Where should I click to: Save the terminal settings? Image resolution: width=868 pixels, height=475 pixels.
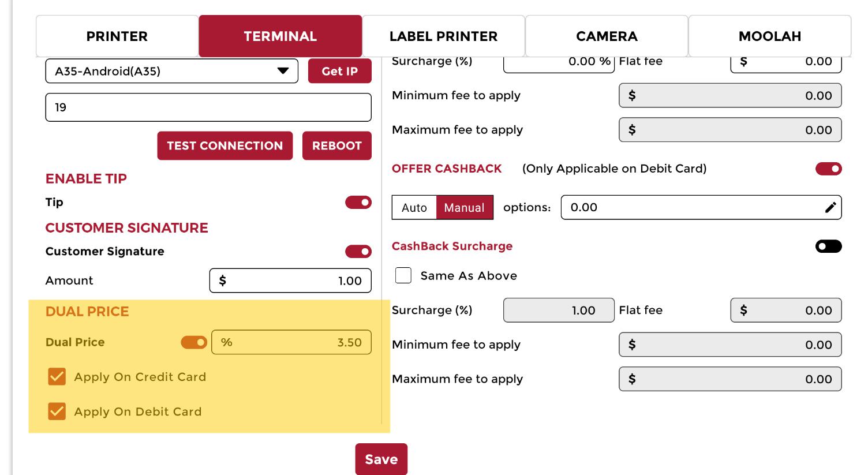tap(381, 459)
